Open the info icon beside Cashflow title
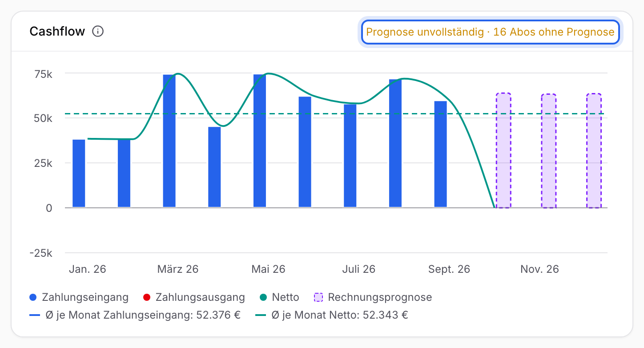This screenshot has width=644, height=348. click(98, 32)
